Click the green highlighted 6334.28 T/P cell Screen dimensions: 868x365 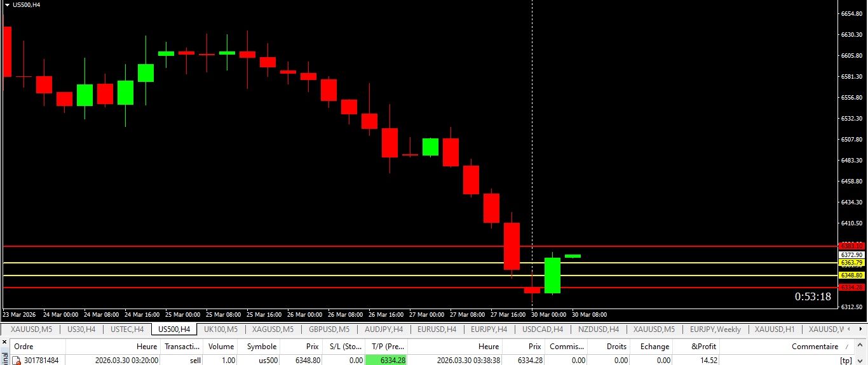[386, 360]
